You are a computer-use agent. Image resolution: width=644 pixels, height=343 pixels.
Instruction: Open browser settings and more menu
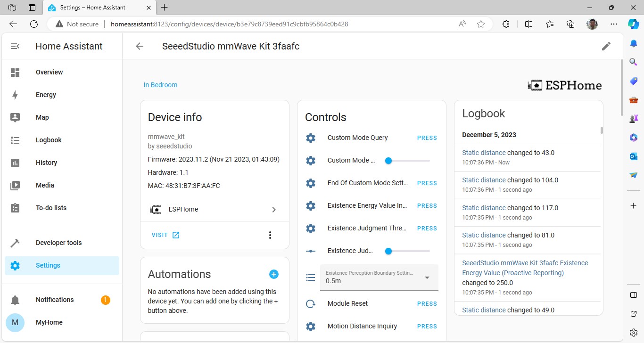[x=613, y=24]
